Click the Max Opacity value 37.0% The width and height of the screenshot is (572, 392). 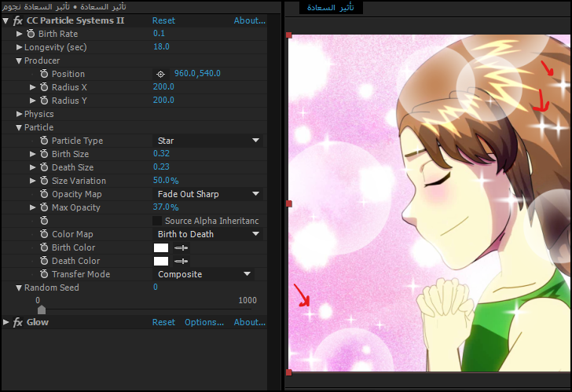[x=166, y=207]
